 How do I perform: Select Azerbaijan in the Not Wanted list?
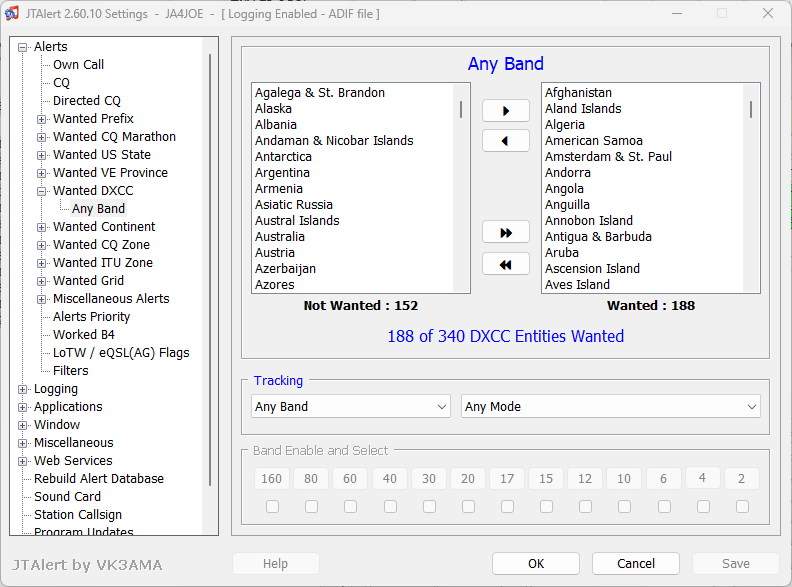(285, 269)
